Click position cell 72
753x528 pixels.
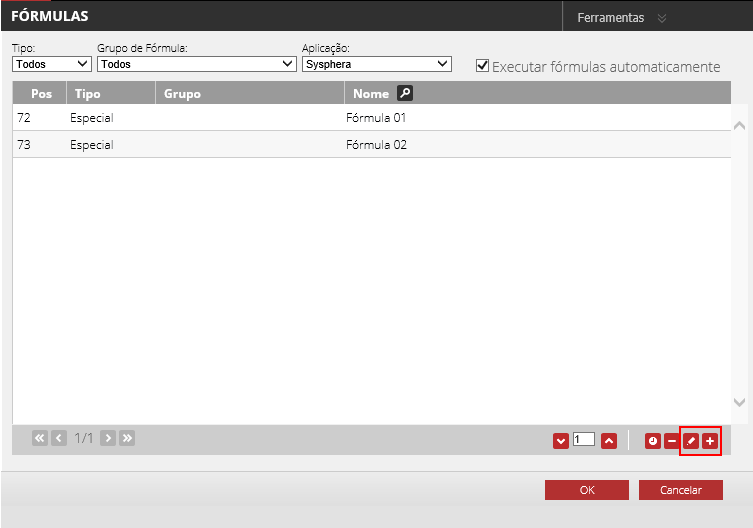pos(24,118)
